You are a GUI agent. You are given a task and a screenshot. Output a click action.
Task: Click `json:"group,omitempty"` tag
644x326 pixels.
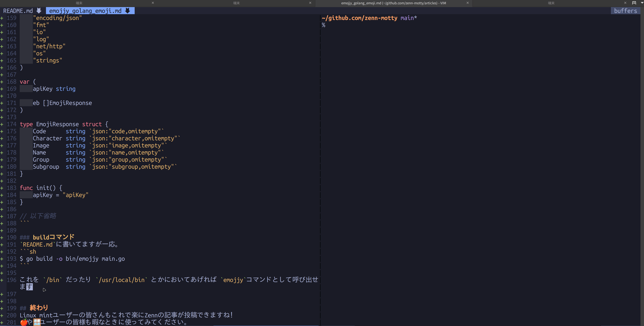pos(128,160)
